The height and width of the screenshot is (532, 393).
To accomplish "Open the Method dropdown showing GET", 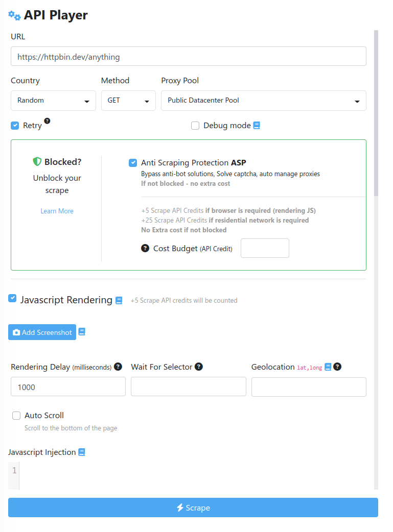I will tap(128, 101).
